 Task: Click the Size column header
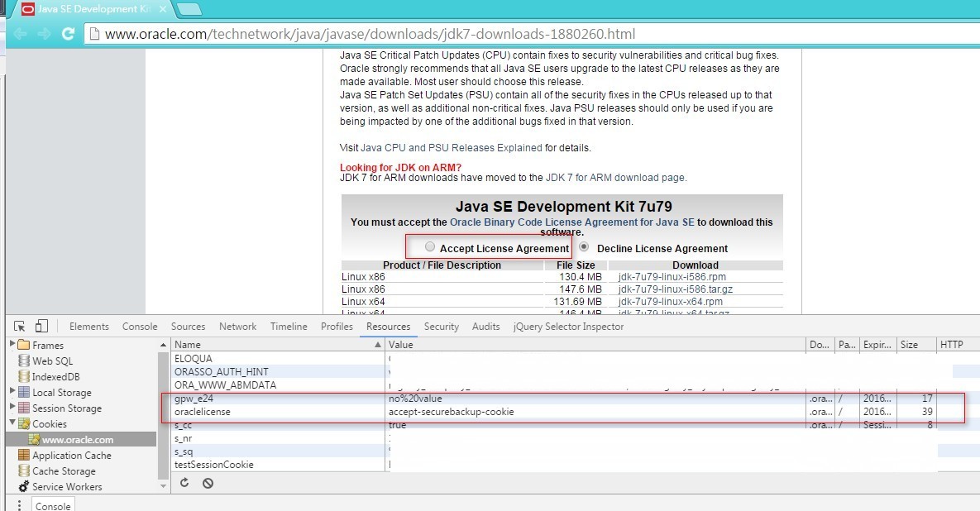[x=916, y=344]
